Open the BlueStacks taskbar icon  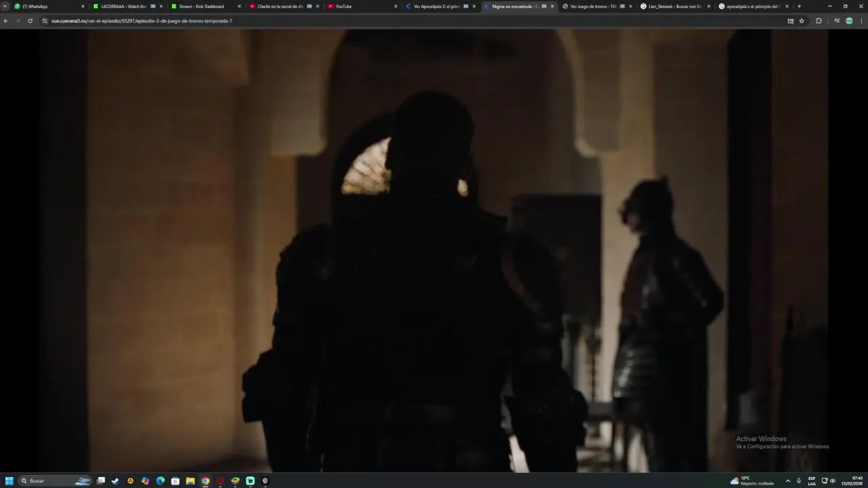235,481
